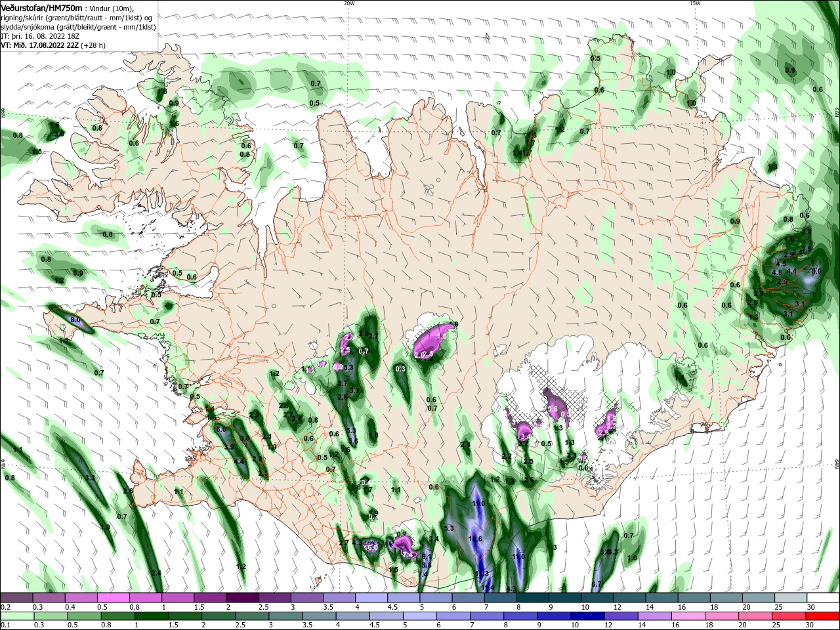Select the 4.8 rainfall value in the east
The image size is (840, 630).
pos(777,272)
